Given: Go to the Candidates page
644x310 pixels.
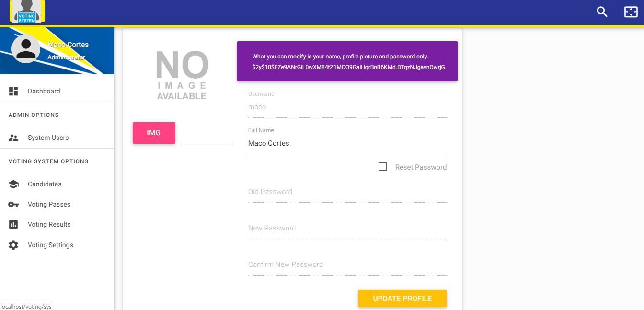Looking at the screenshot, I should 45,184.
